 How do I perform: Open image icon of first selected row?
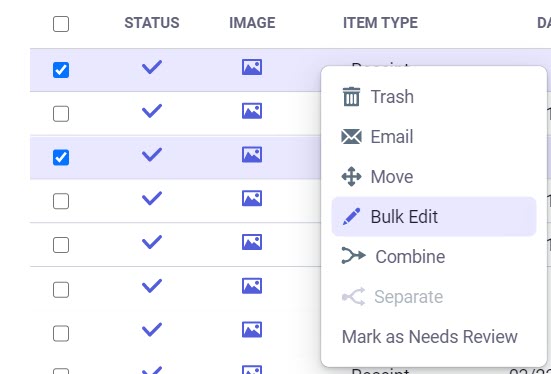pyautogui.click(x=252, y=67)
